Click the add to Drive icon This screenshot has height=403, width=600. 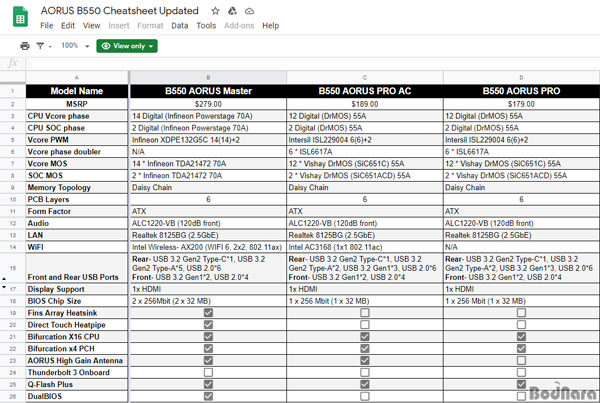[x=232, y=11]
